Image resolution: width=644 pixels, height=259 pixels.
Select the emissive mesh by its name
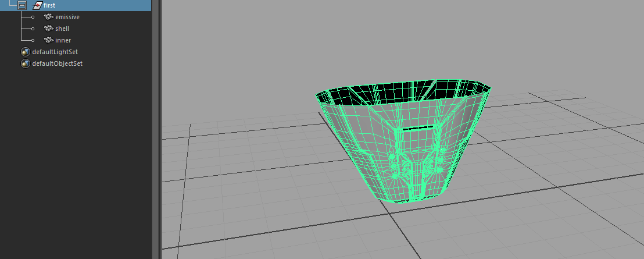click(x=67, y=17)
